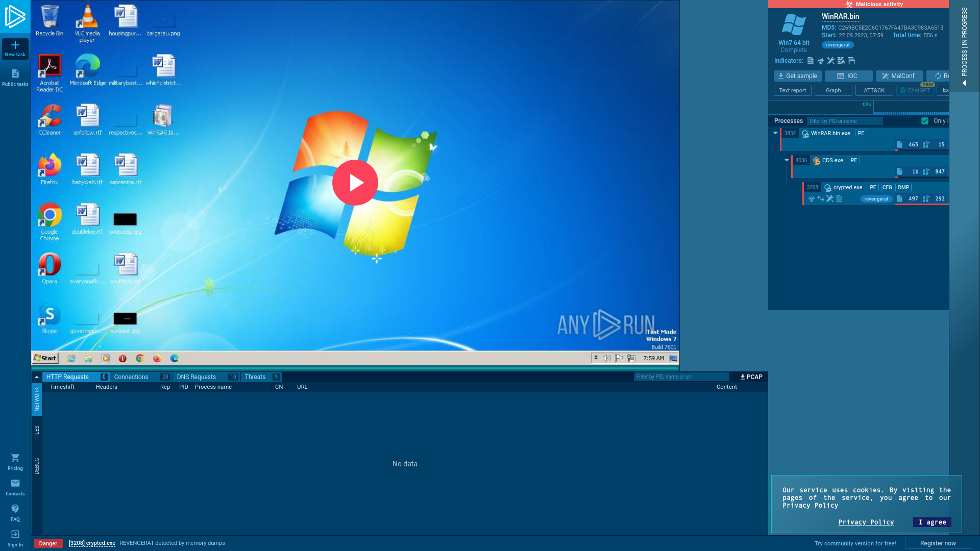
Task: Open the FILES vertical tab
Action: coord(37,432)
